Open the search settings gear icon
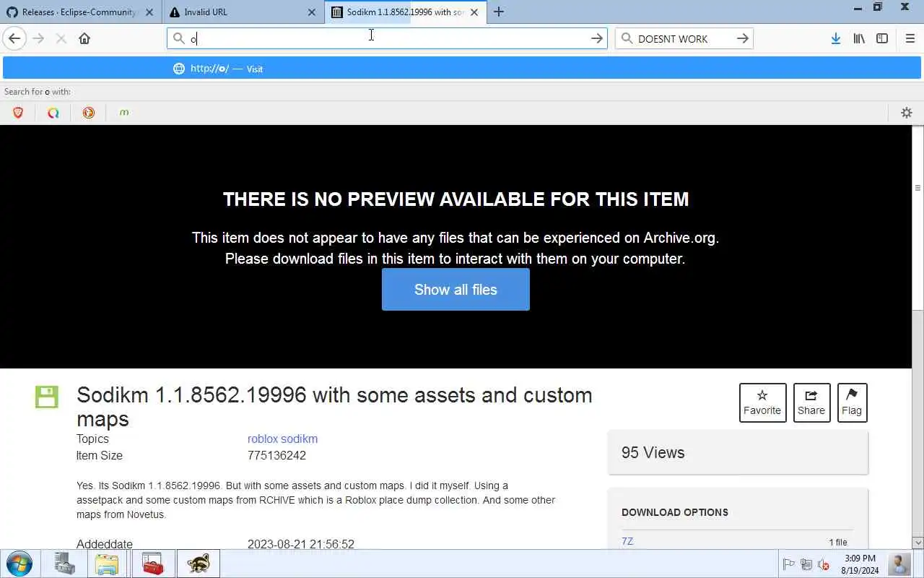This screenshot has width=924, height=578. tap(907, 112)
